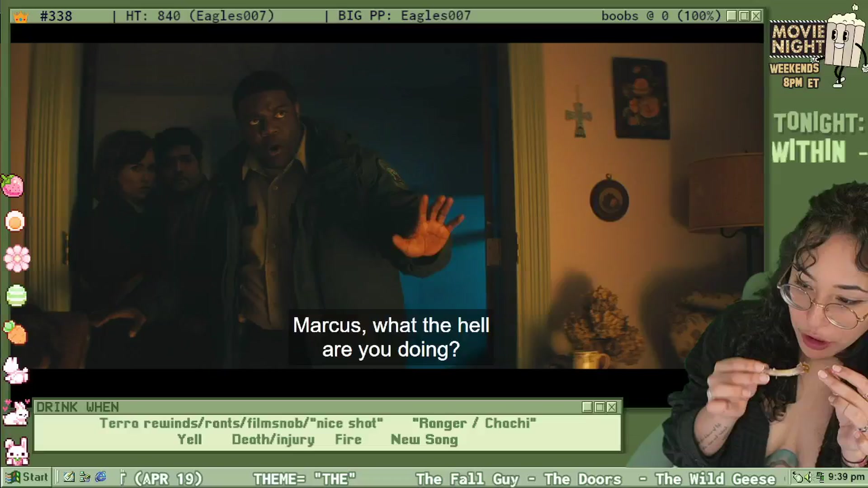Open the Start menu

click(26, 477)
